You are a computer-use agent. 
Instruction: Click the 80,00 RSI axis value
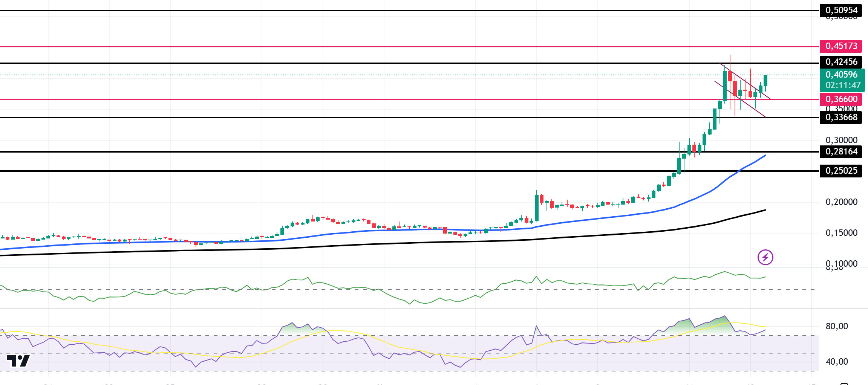click(x=837, y=326)
